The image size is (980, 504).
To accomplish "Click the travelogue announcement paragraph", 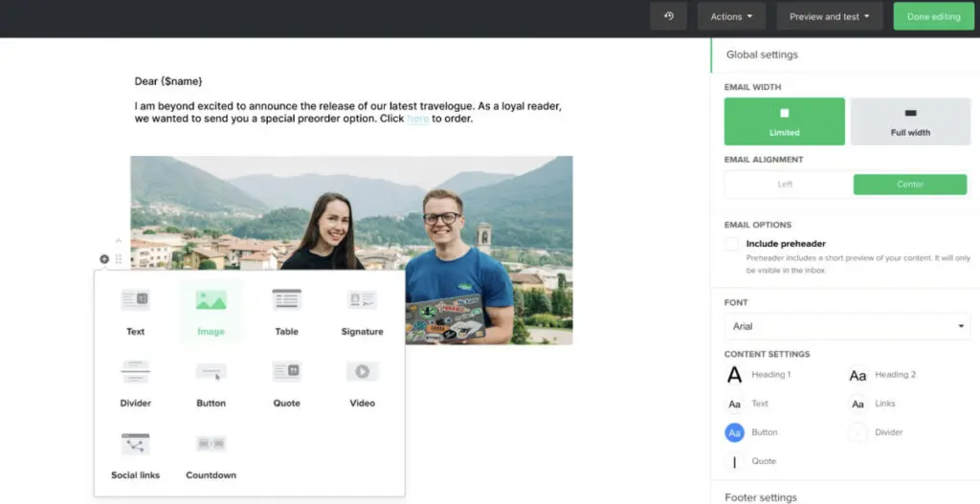I will (x=348, y=113).
